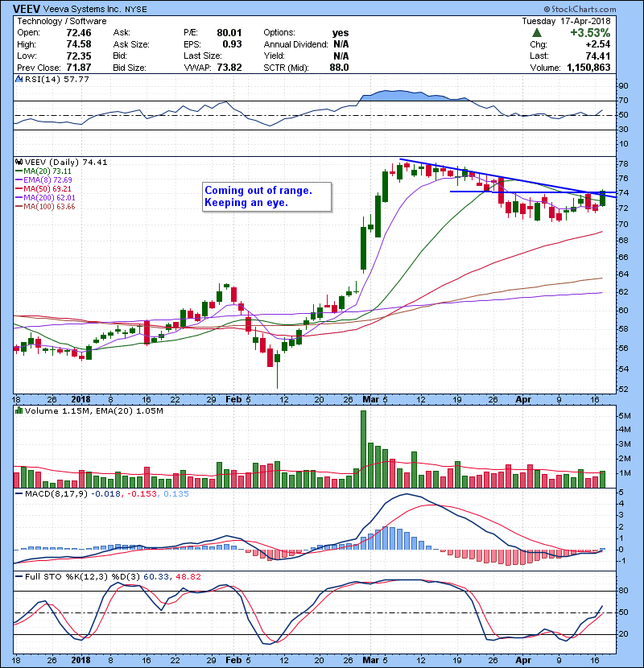The image size is (644, 668).
Task: Click the stochastic %D value 48.82
Action: point(188,577)
